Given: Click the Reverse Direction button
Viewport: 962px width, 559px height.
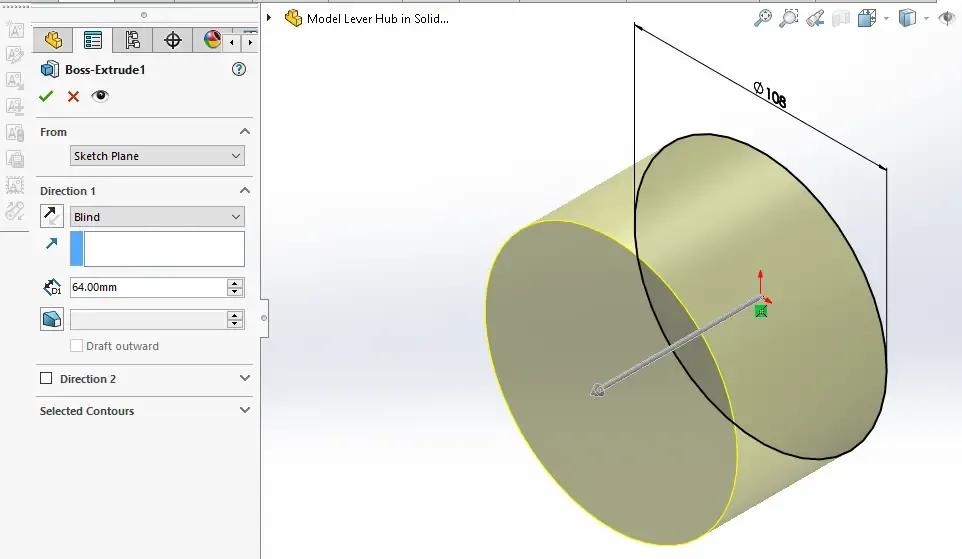Looking at the screenshot, I should tap(52, 216).
